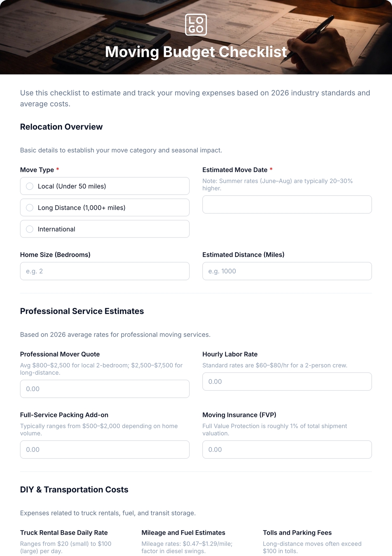Click the Tolls and Parking Fees label
This screenshot has height=556, width=392.
(297, 532)
